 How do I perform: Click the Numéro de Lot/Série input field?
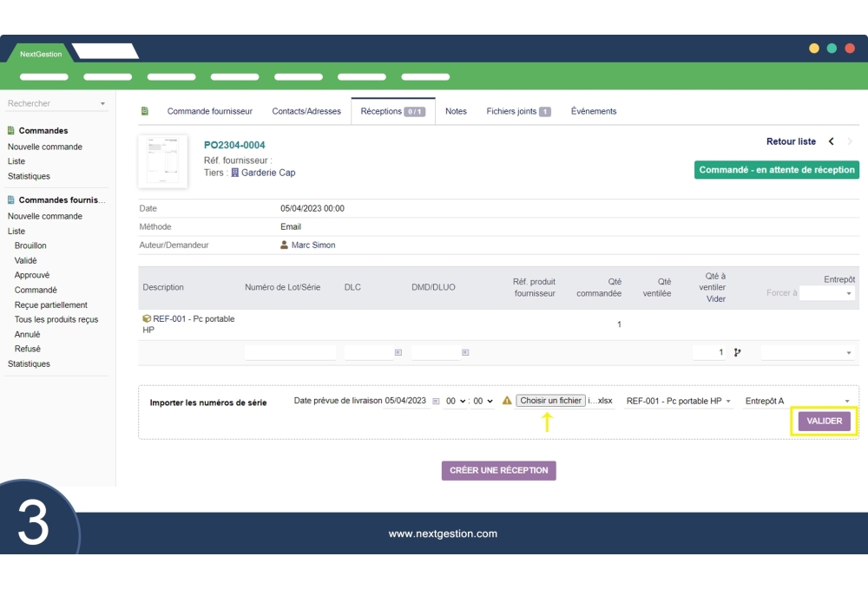click(290, 353)
